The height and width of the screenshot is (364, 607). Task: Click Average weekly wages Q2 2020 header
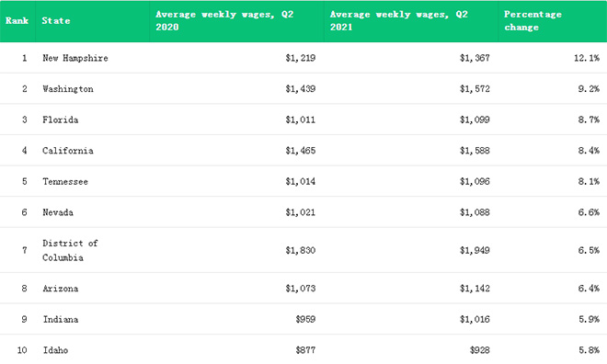(224, 21)
